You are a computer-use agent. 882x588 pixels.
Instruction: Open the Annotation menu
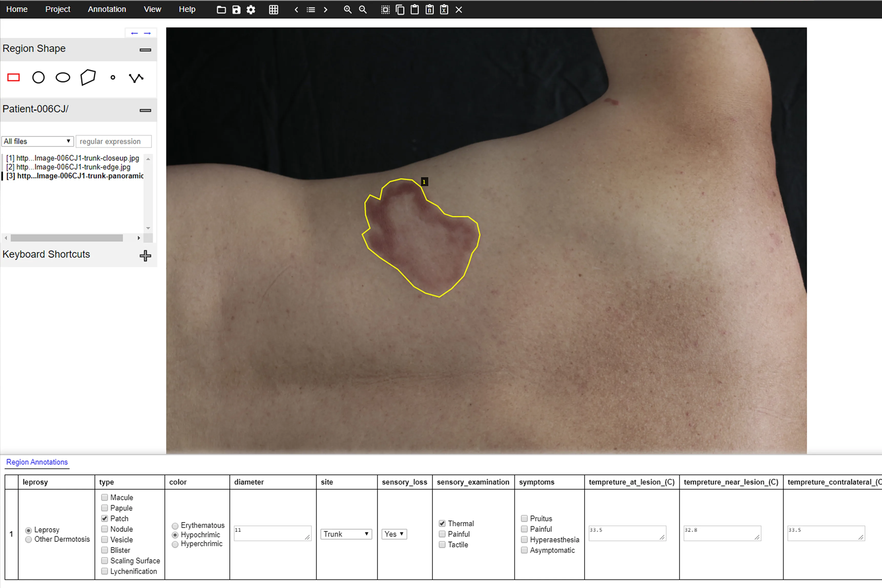click(107, 9)
